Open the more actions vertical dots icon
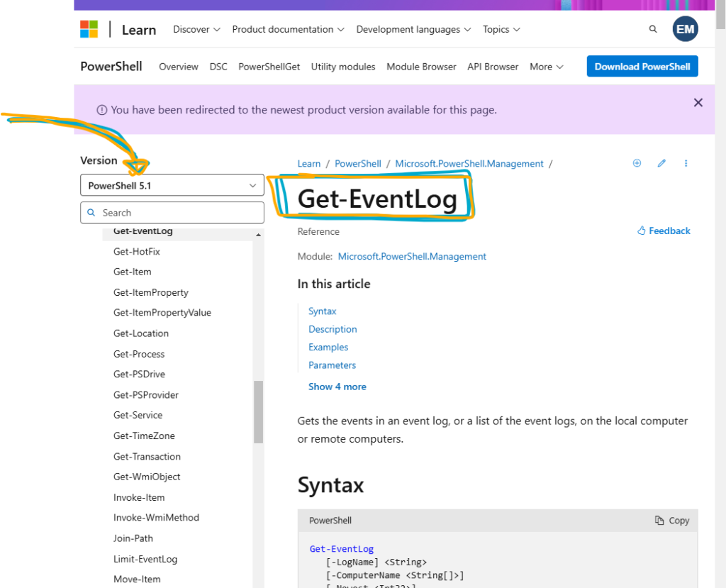The width and height of the screenshot is (726, 588). [686, 163]
